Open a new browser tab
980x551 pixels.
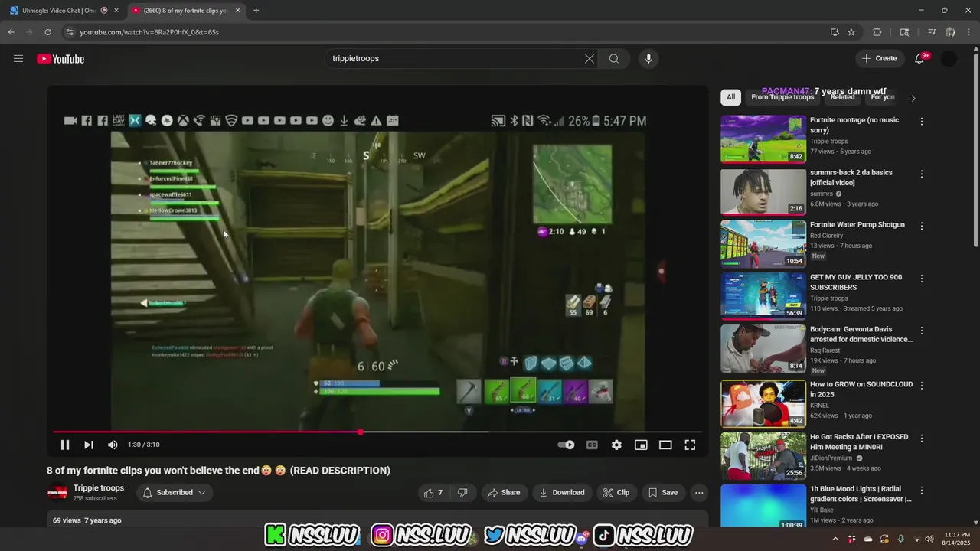pos(256,11)
